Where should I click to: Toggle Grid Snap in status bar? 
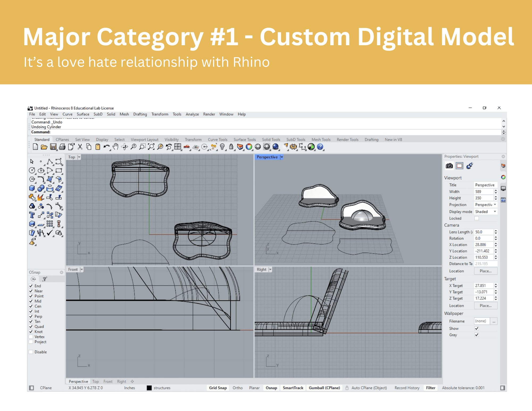(x=218, y=388)
